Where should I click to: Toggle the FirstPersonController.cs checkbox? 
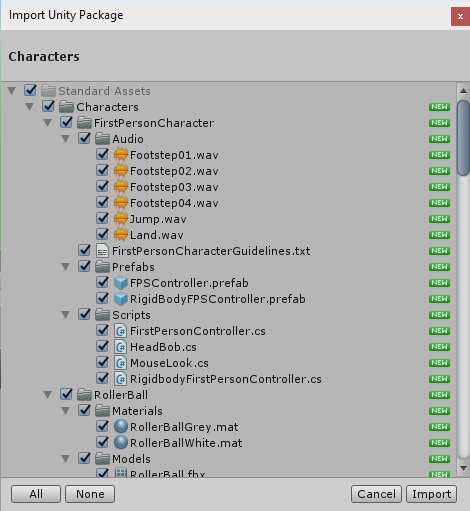click(x=102, y=330)
